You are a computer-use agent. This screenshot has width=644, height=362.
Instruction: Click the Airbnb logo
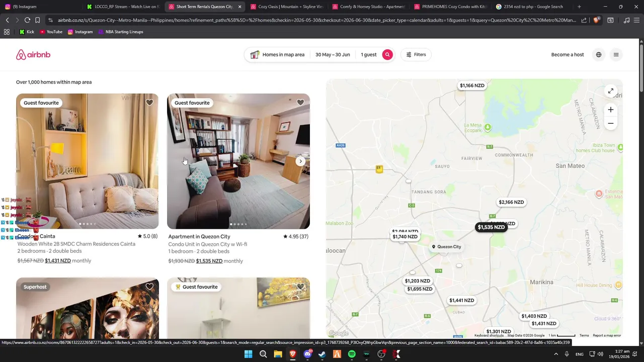tap(33, 55)
